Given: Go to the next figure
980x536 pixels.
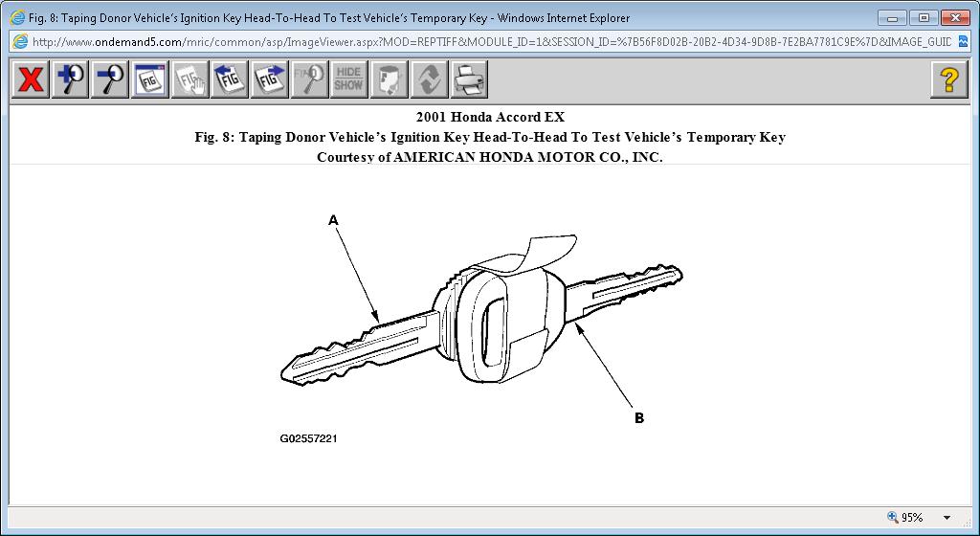Looking at the screenshot, I should tap(269, 79).
